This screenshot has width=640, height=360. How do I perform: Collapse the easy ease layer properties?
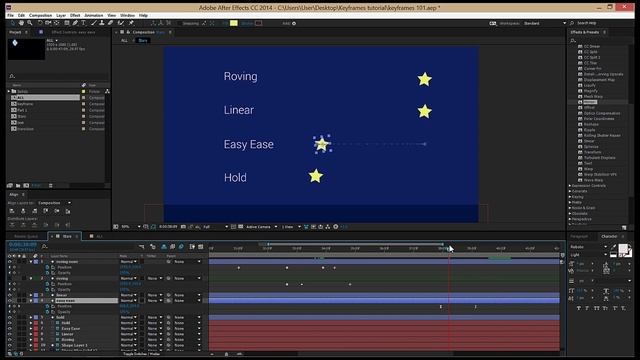(x=31, y=300)
